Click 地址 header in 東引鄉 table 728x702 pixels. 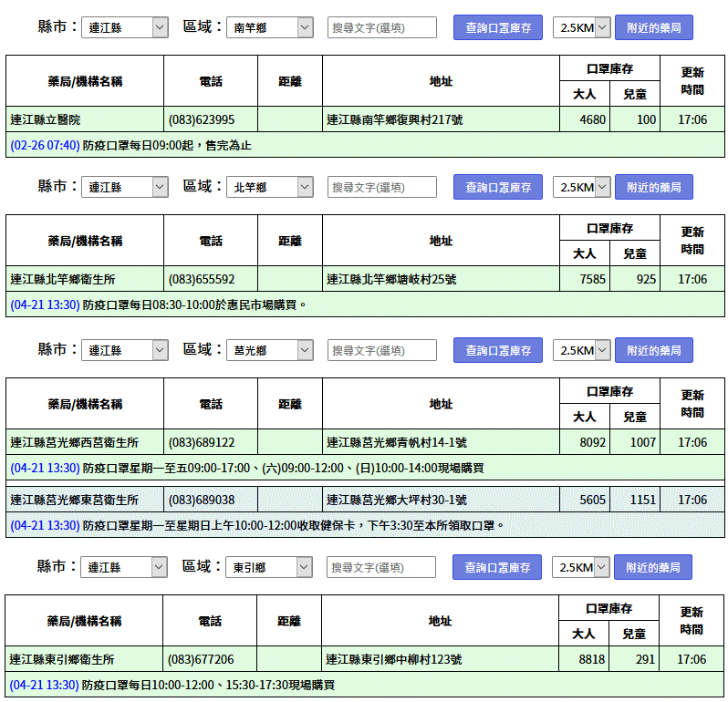(x=440, y=621)
